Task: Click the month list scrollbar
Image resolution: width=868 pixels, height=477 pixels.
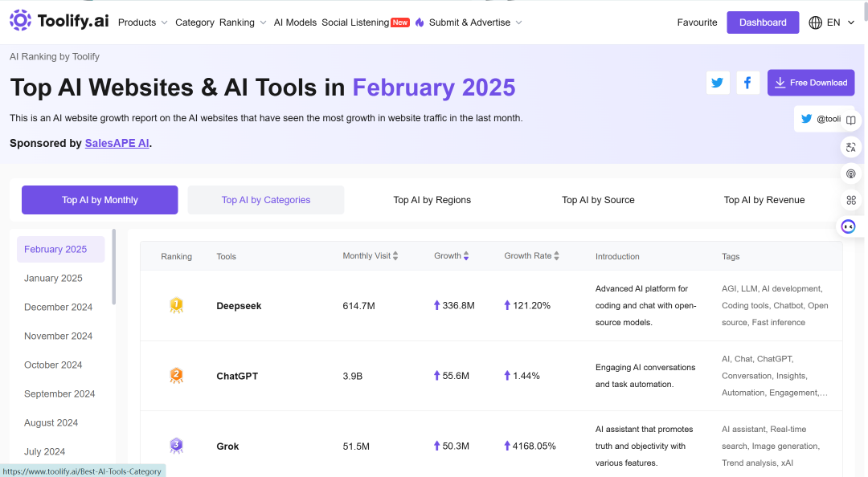Action: coord(114,267)
